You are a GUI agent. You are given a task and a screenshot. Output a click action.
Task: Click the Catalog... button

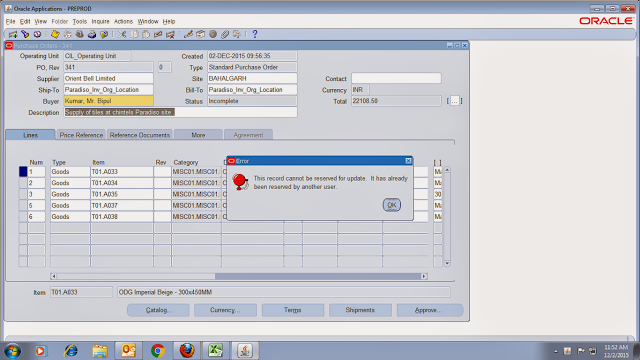[x=158, y=310]
